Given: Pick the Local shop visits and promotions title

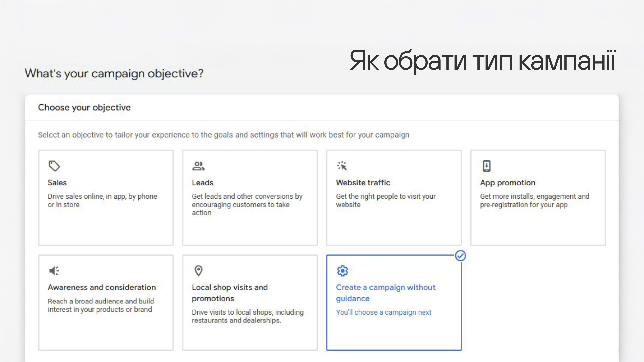Looking at the screenshot, I should point(230,293).
